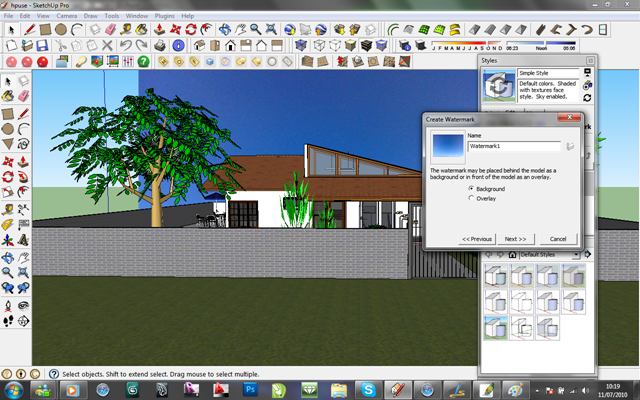Screen dimensions: 640x400
Task: Click the Redo arrow icon
Action: tap(141, 45)
